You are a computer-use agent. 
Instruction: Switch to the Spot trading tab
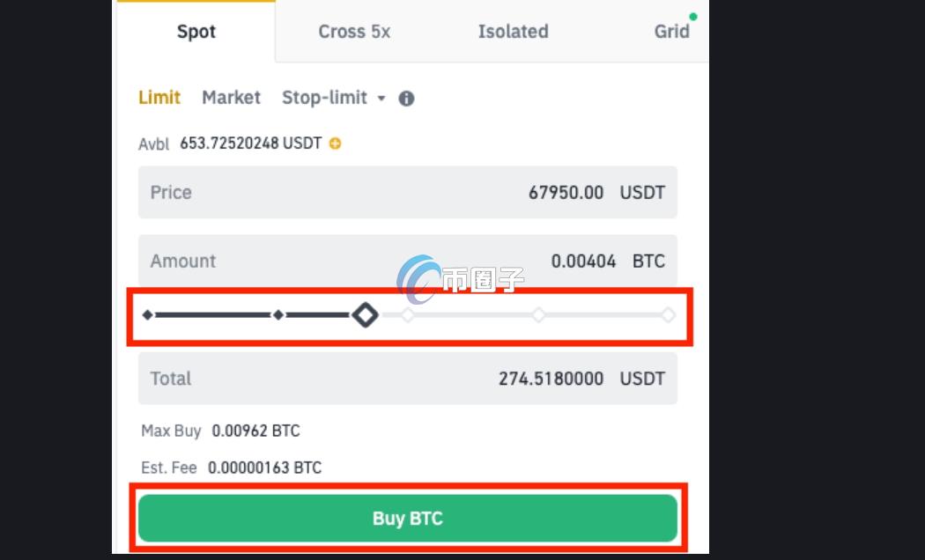tap(196, 32)
